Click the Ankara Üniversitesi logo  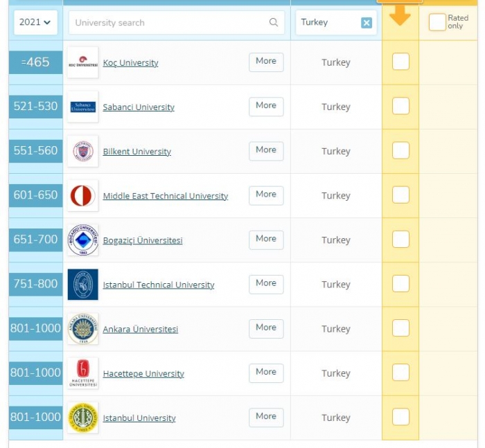(83, 329)
